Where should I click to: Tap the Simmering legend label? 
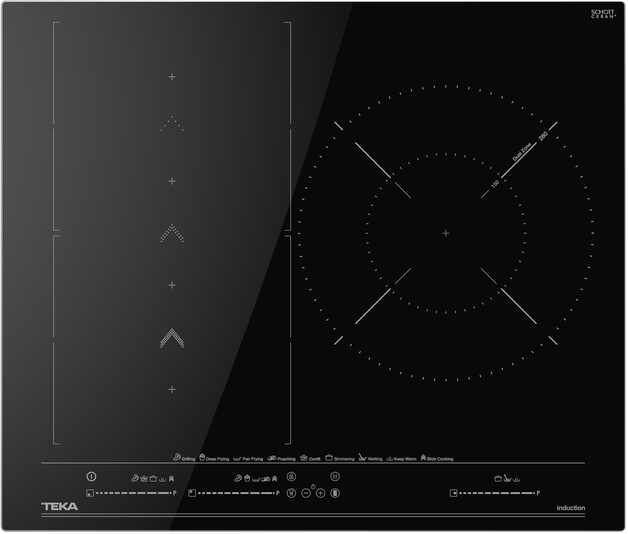[344, 459]
